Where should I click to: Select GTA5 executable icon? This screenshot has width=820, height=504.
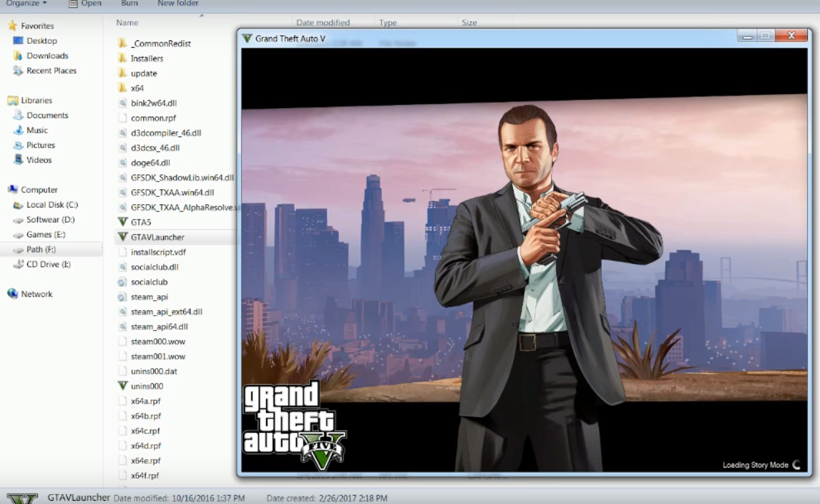point(122,222)
